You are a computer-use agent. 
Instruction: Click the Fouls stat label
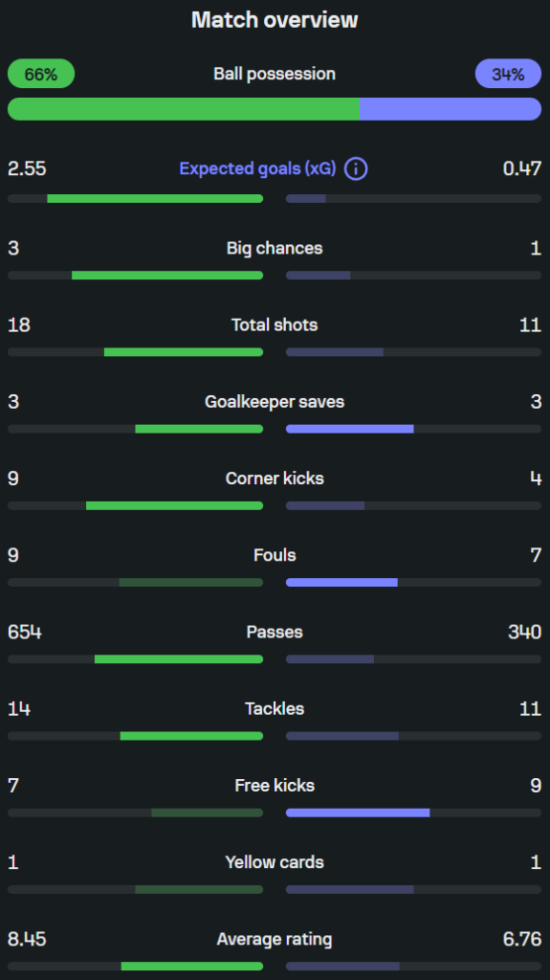click(x=275, y=555)
